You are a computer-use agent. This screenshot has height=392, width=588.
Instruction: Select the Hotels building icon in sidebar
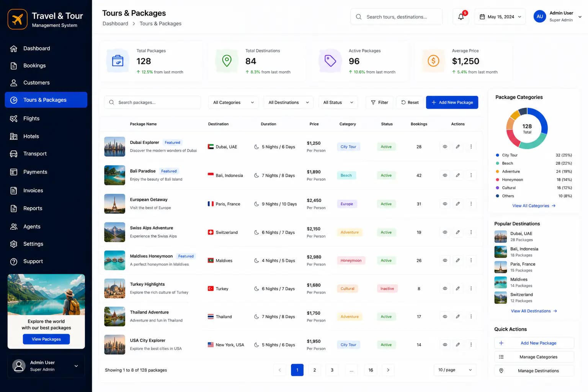click(14, 136)
